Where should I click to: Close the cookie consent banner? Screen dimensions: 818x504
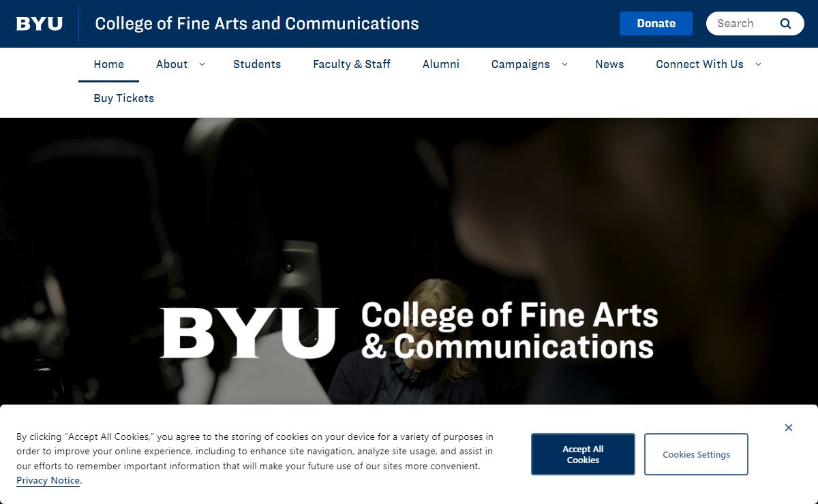[788, 428]
